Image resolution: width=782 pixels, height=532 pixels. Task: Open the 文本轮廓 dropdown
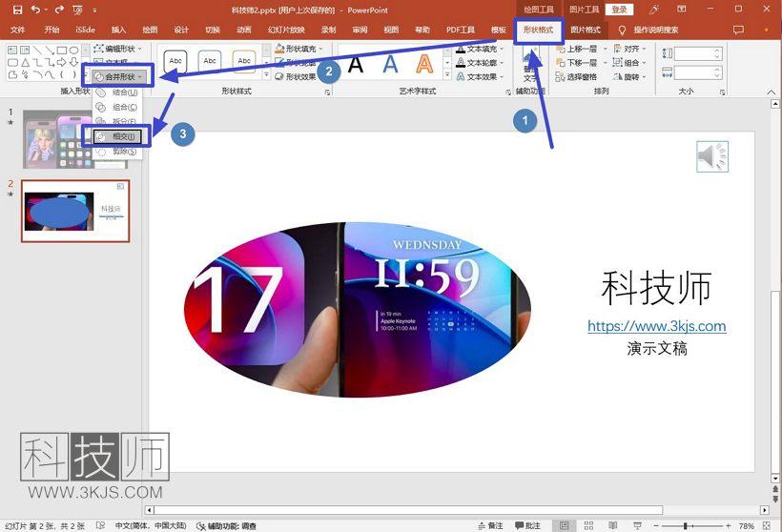click(480, 63)
